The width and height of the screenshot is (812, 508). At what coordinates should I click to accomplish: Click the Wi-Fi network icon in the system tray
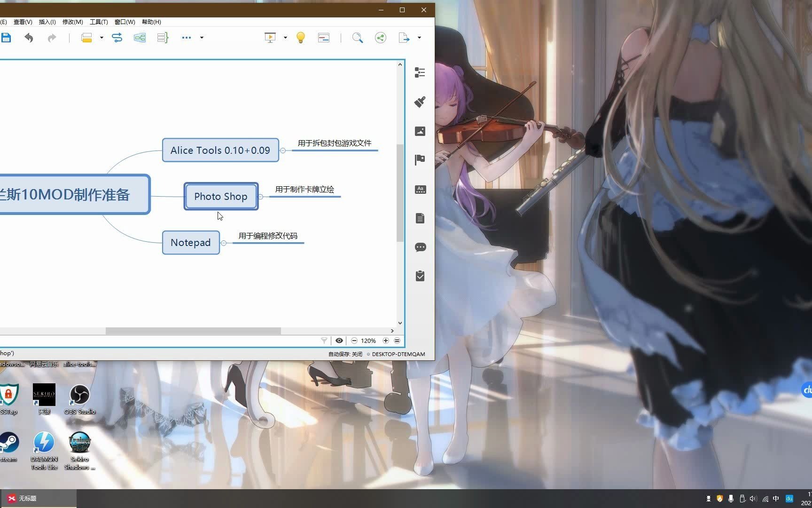coord(765,499)
